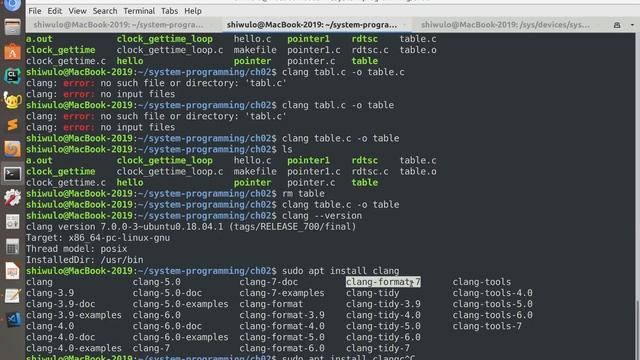Open the Tabs menu

coord(169,11)
